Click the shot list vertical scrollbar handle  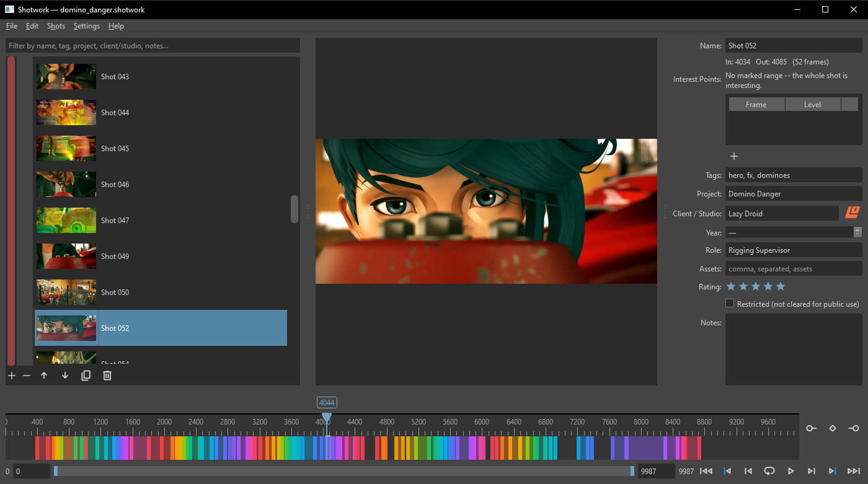[x=294, y=209]
